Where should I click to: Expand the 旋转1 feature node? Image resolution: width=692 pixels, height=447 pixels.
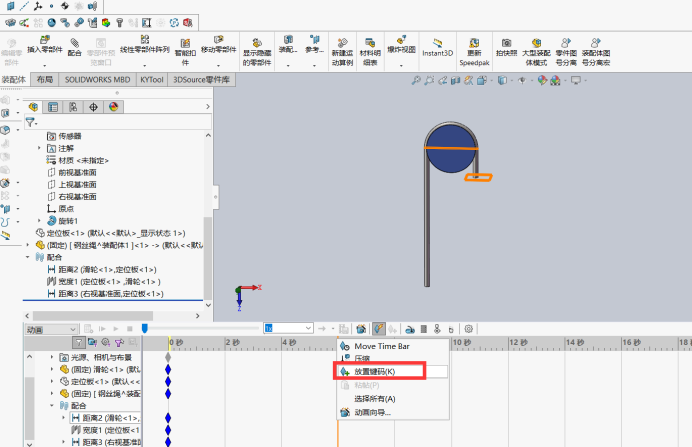(x=39, y=221)
